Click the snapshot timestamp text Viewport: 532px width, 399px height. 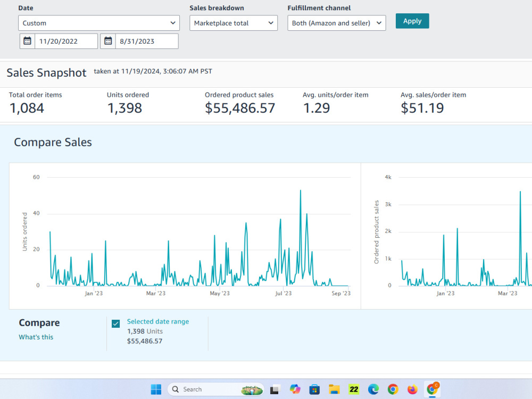[153, 71]
